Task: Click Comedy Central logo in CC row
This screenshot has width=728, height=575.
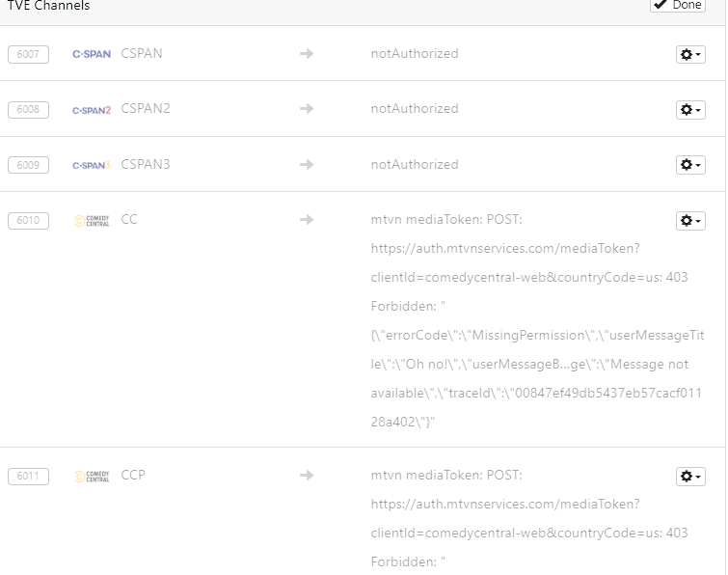Action: pos(92,221)
